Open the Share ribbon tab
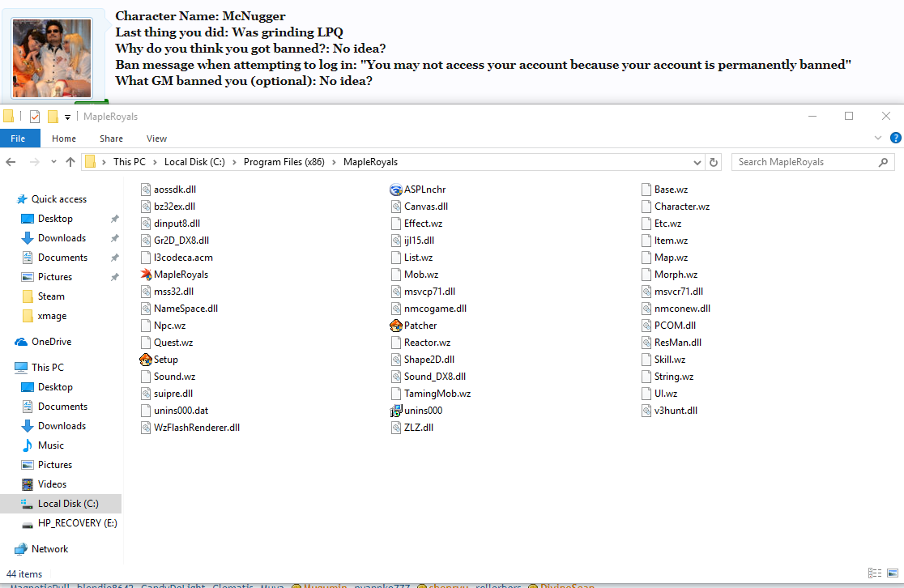The image size is (904, 588). coord(111,138)
